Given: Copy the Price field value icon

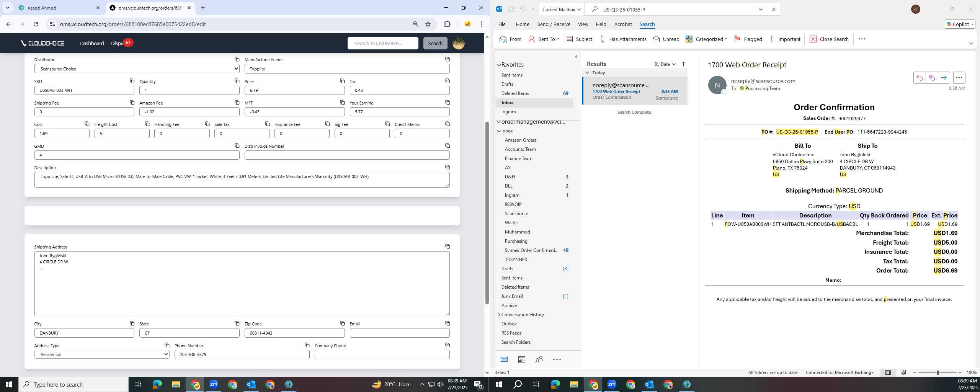Looking at the screenshot, I should [x=342, y=81].
